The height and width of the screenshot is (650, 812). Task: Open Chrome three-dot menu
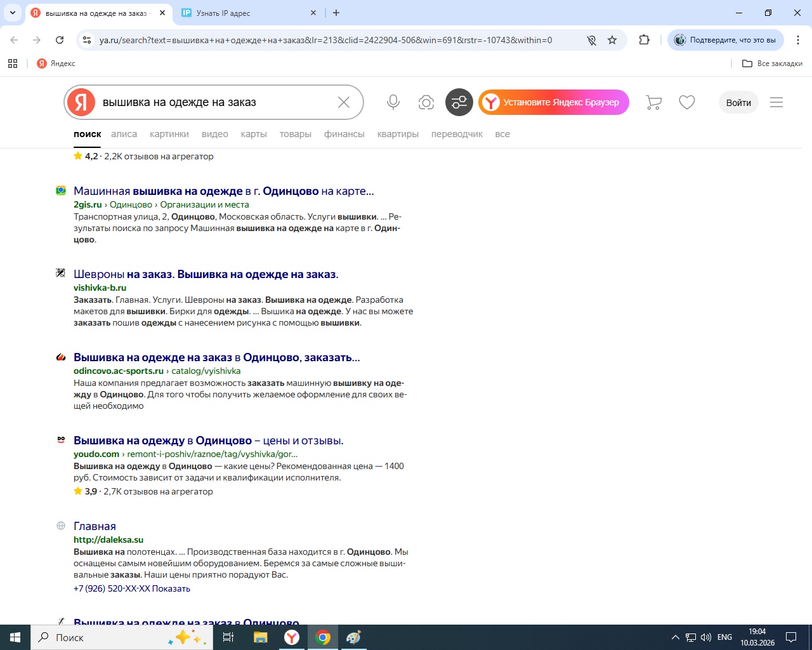[798, 40]
